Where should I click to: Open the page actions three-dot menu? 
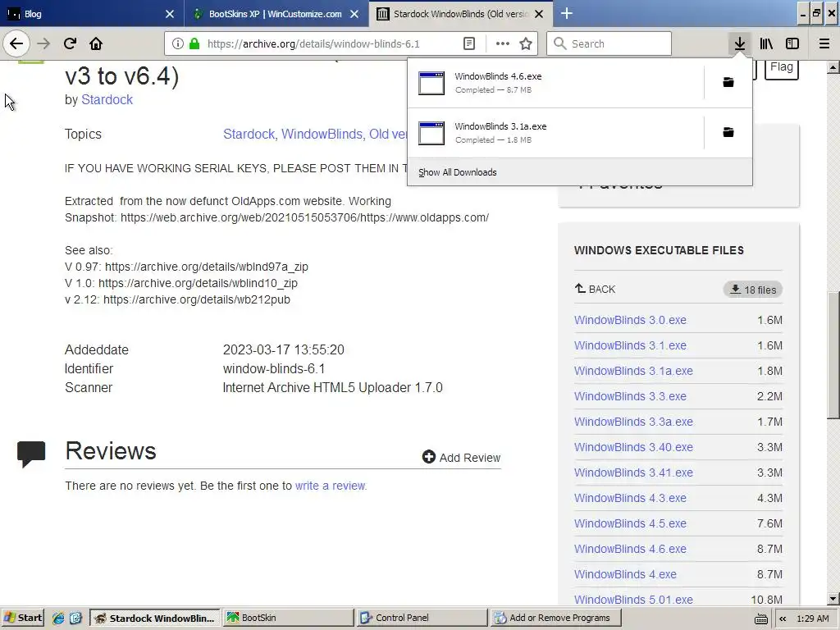503,44
